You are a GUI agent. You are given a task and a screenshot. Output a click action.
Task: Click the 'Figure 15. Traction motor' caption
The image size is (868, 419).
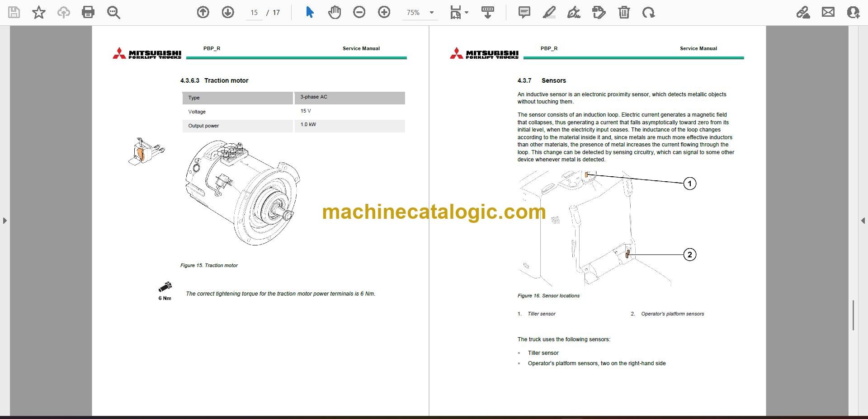tap(209, 265)
